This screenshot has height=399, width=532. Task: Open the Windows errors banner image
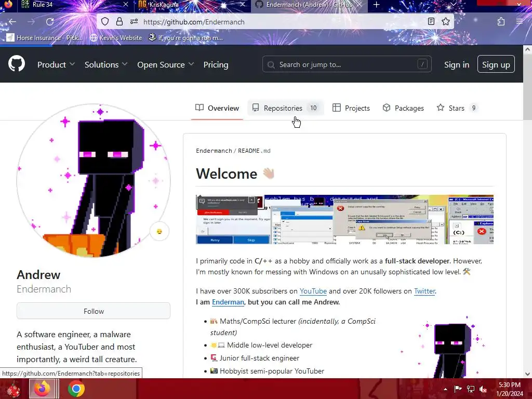(x=344, y=220)
